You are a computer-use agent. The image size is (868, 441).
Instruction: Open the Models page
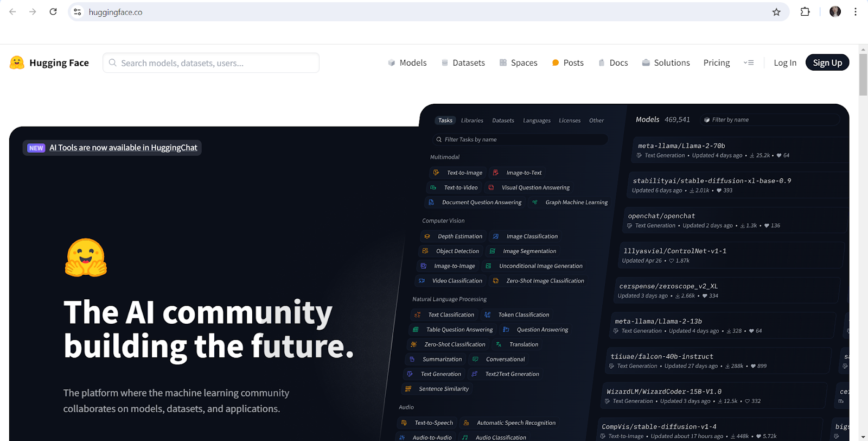click(x=407, y=63)
